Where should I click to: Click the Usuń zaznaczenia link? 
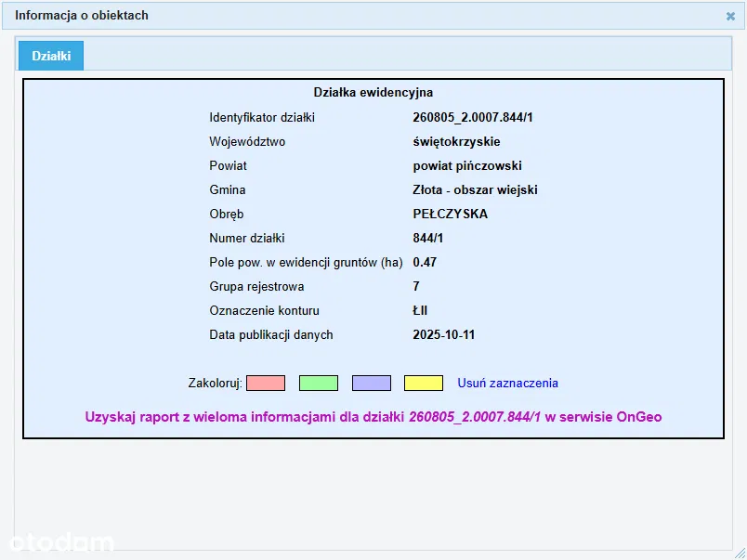pyautogui.click(x=507, y=383)
